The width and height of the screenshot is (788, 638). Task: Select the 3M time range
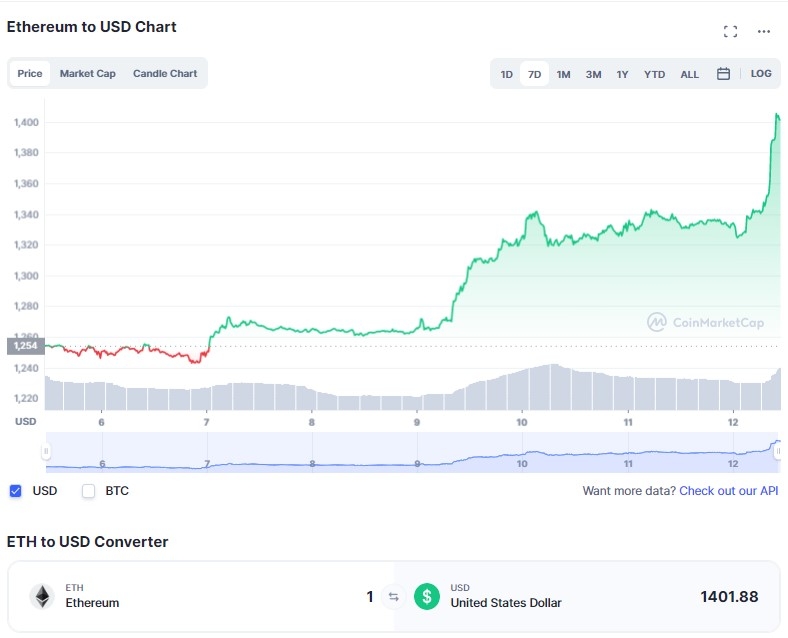tap(593, 74)
